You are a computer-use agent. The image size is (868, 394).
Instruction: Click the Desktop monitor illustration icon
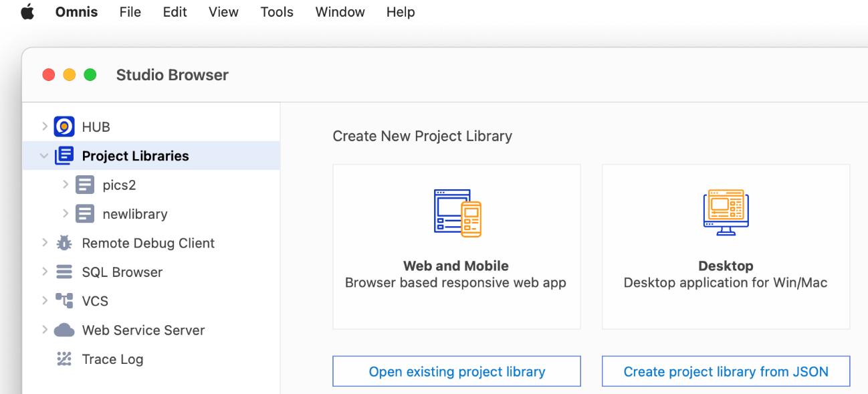pos(726,213)
